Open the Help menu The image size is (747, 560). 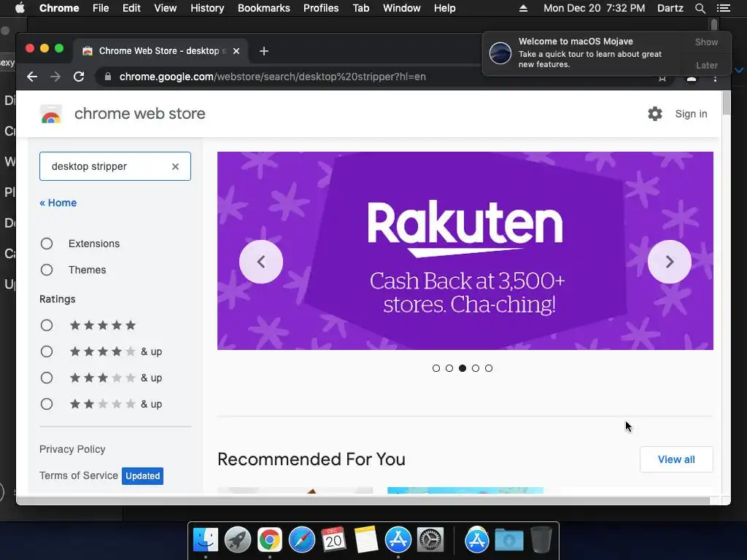[444, 8]
